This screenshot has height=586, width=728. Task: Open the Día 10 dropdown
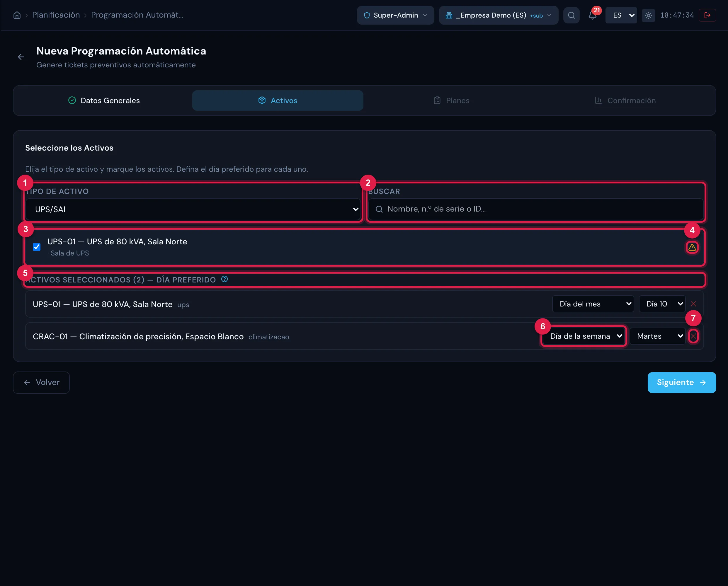point(662,304)
